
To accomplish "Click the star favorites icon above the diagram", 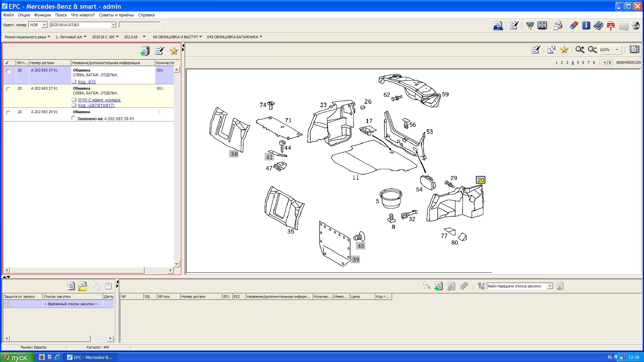I will point(564,50).
